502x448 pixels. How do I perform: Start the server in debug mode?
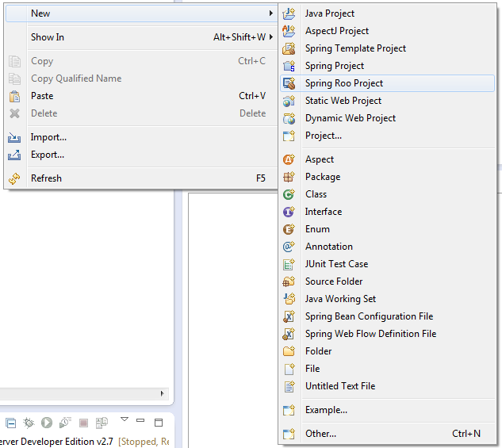point(29,423)
